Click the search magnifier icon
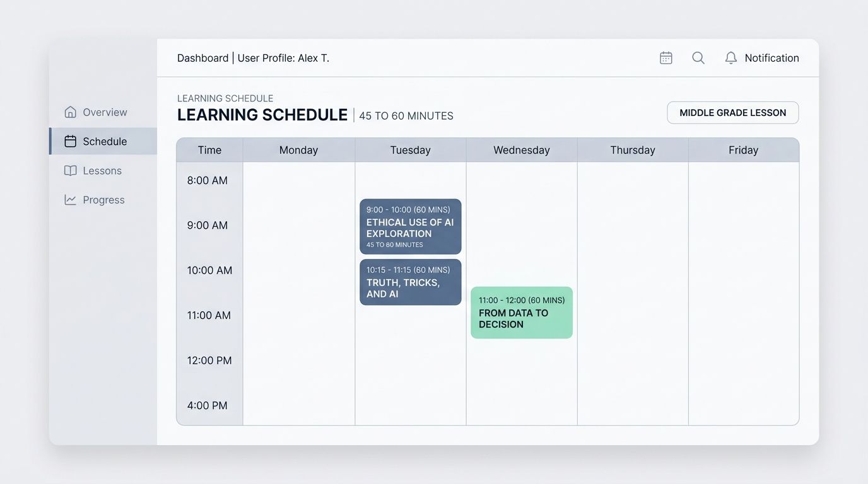The width and height of the screenshot is (868, 484). (698, 58)
